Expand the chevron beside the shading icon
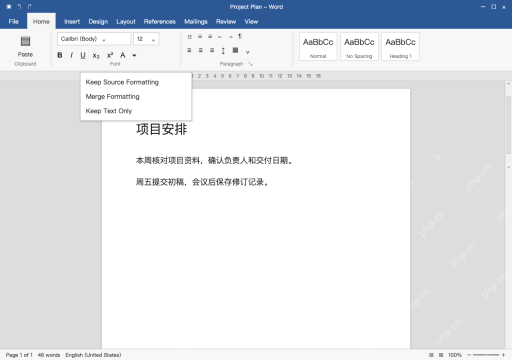This screenshot has height=360, width=512. pyautogui.click(x=248, y=52)
